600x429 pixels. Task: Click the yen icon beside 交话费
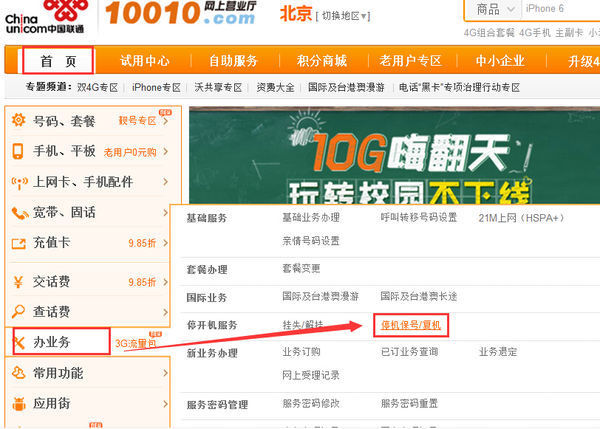(x=18, y=282)
